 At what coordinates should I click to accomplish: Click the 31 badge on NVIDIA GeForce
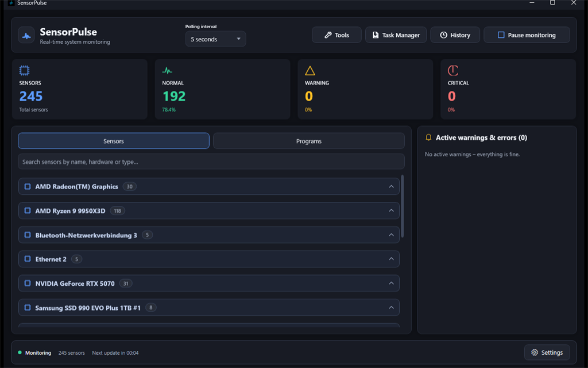click(126, 283)
